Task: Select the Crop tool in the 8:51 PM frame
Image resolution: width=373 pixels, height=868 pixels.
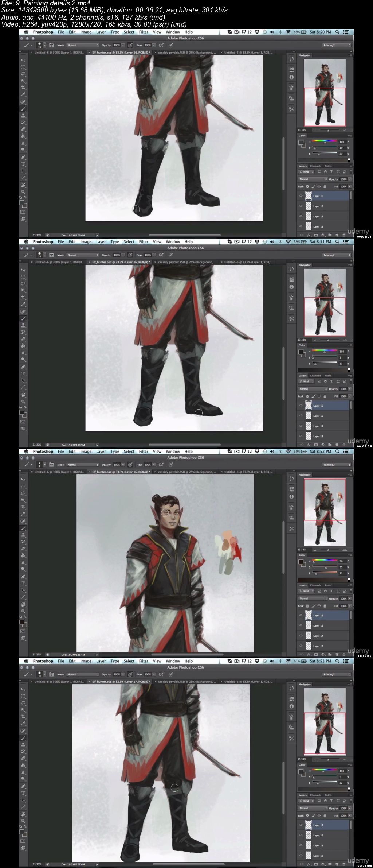Action: pyautogui.click(x=23, y=297)
